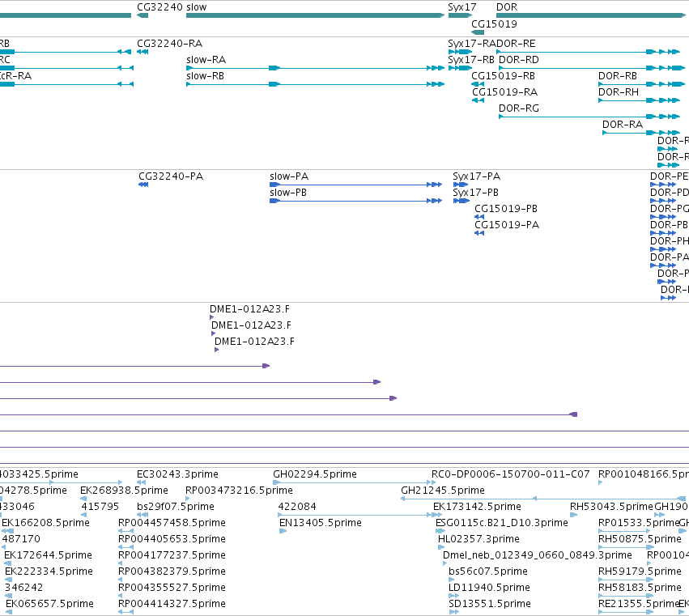Click the HL02357.3prime EST label
689x616 pixels.
pyautogui.click(x=479, y=539)
